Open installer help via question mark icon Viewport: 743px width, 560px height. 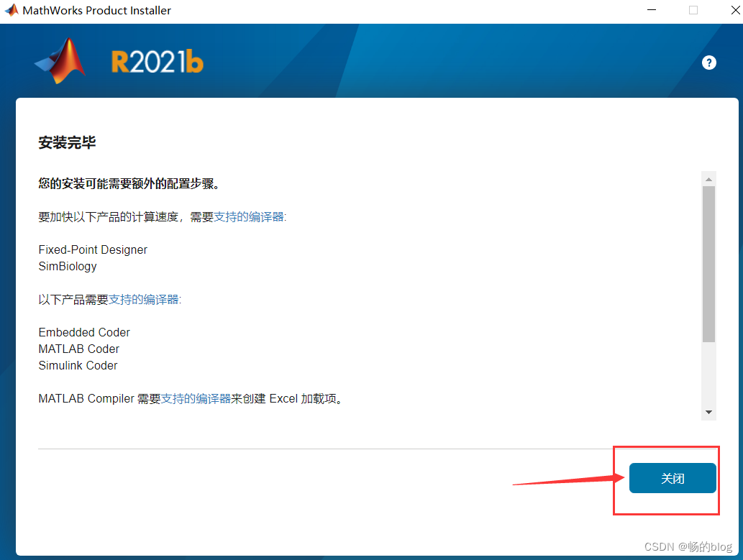pos(709,63)
